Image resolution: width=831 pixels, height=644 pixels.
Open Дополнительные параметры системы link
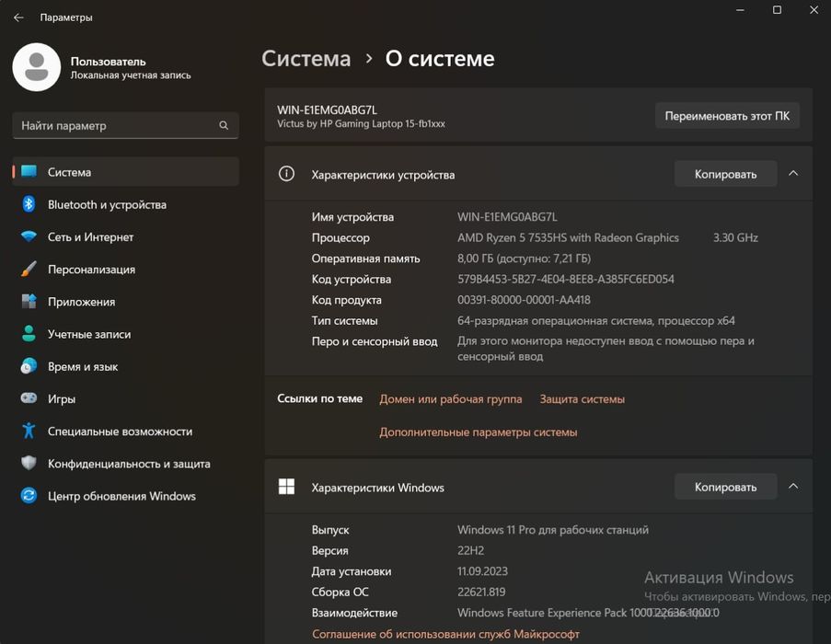[x=478, y=432]
